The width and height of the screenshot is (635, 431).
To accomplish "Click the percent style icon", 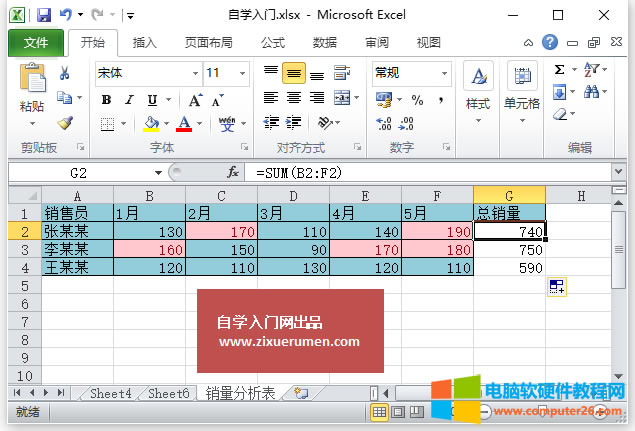I will click(417, 99).
